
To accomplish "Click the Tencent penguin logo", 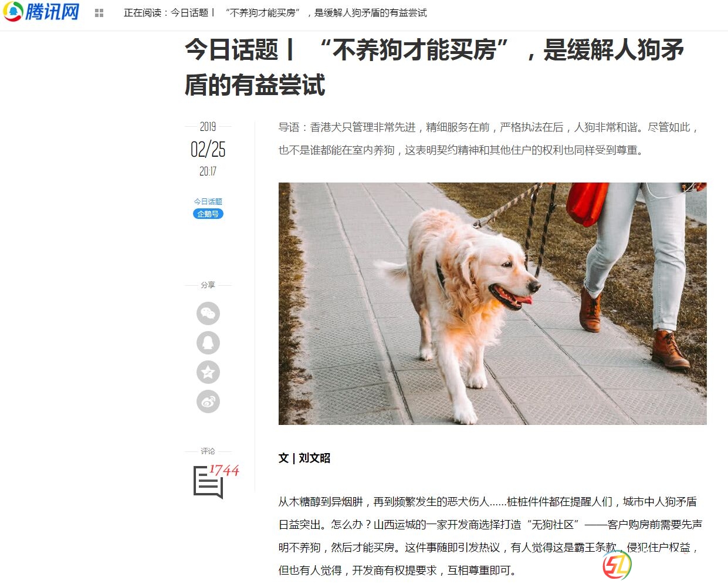I will click(x=13, y=12).
